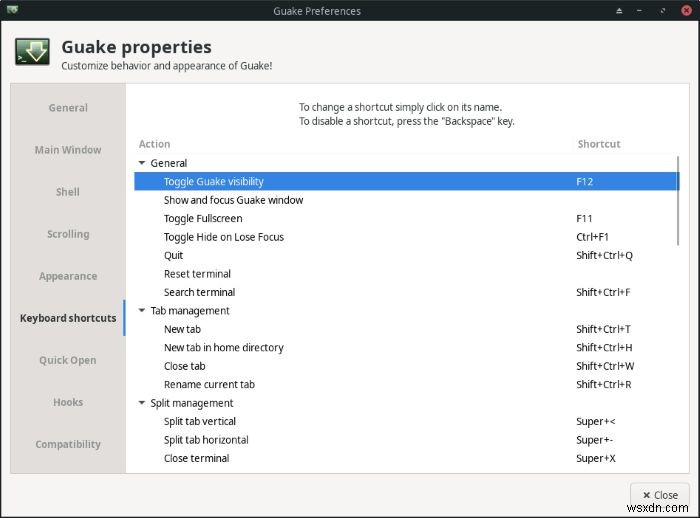Collapse the General shortcuts group
This screenshot has height=518, width=700.
[x=142, y=163]
